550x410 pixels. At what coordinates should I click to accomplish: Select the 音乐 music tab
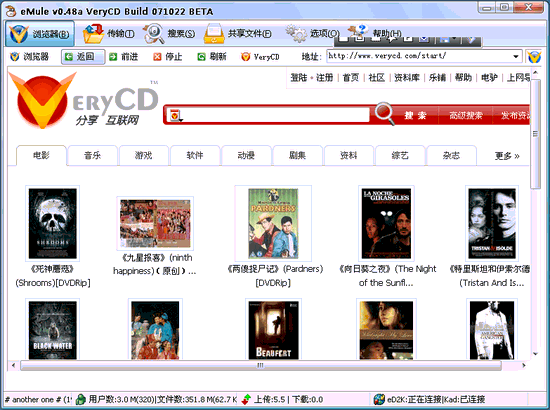coord(93,155)
